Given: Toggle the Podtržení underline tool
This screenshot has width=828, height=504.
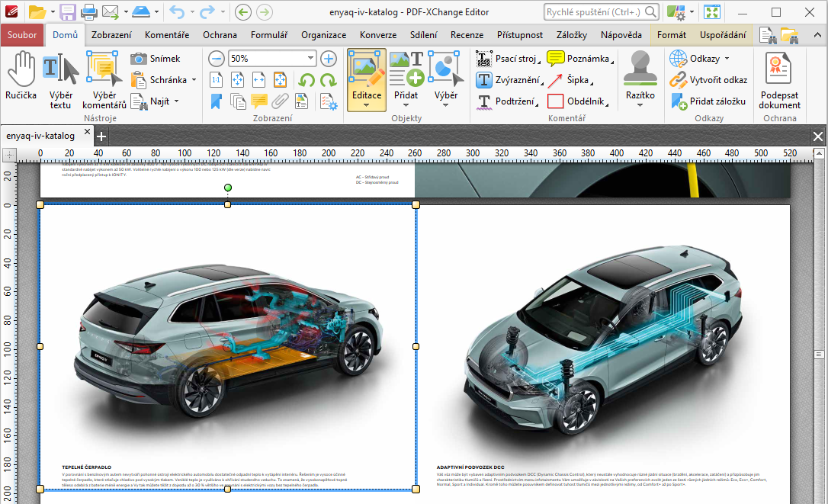Looking at the screenshot, I should click(507, 101).
